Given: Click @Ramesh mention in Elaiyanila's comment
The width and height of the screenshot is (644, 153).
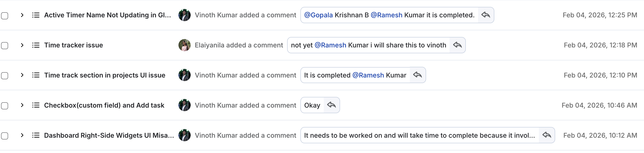Looking at the screenshot, I should [330, 45].
